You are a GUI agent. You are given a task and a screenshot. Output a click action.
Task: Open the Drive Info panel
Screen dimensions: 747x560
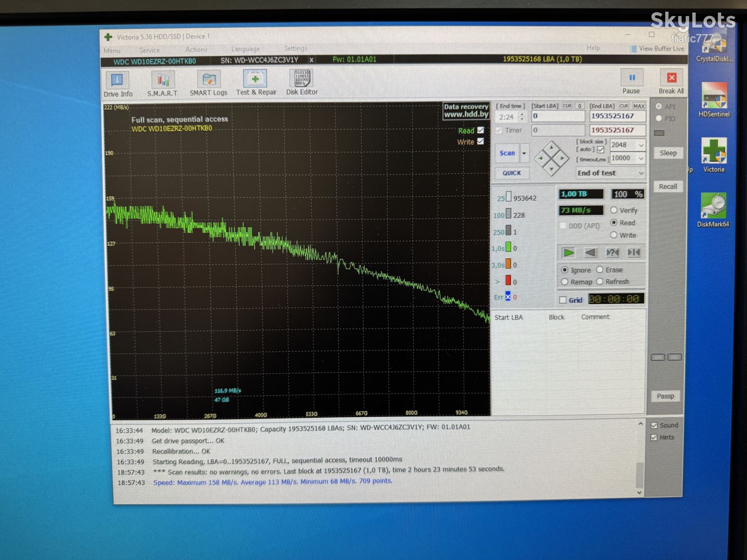118,84
